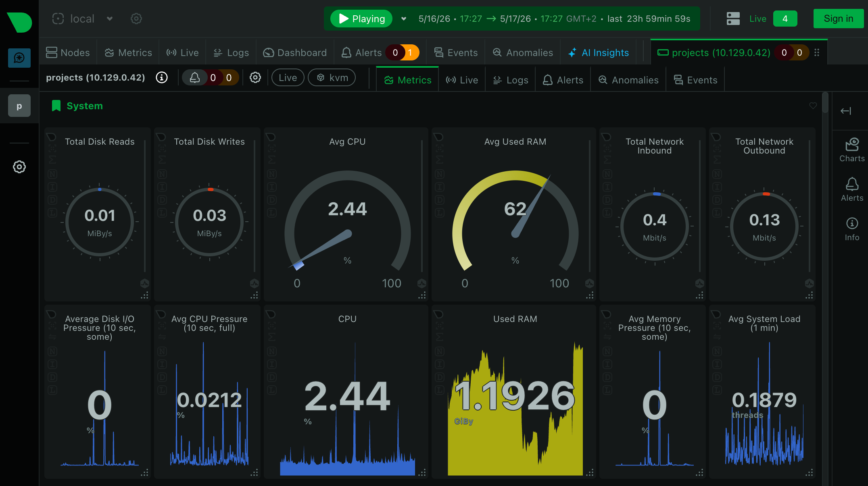This screenshot has width=868, height=486.
Task: Open node info icon beside projects title
Action: (162, 77)
